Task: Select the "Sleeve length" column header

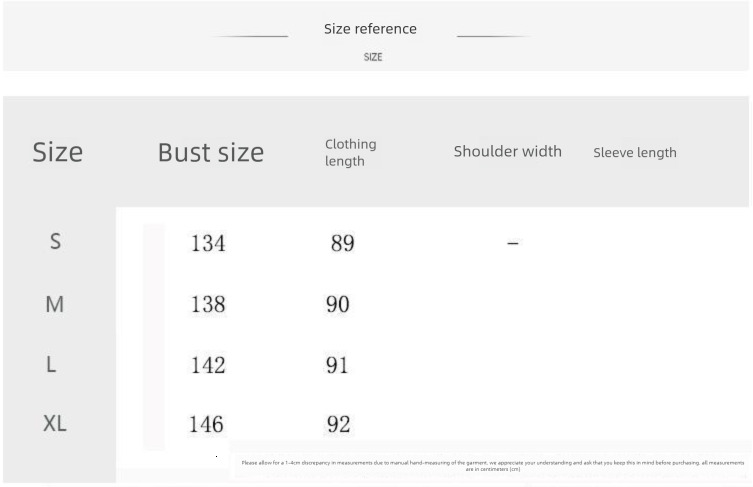Action: pyautogui.click(x=634, y=153)
